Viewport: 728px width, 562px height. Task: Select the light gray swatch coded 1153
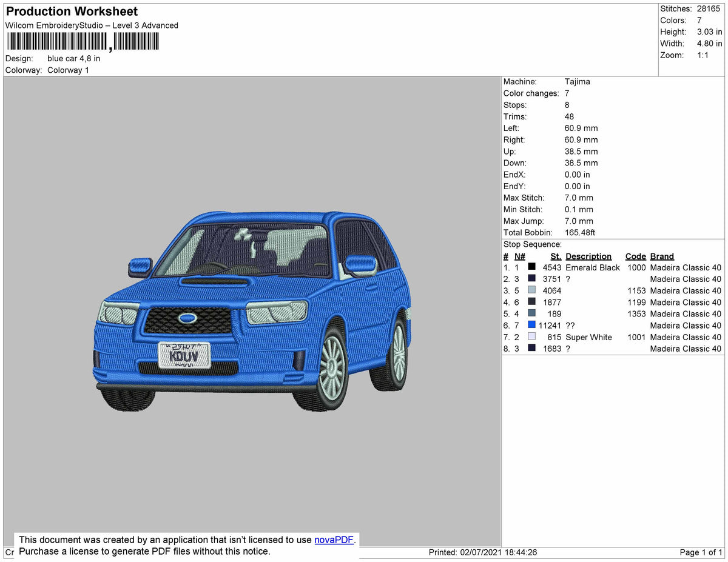[x=531, y=290]
